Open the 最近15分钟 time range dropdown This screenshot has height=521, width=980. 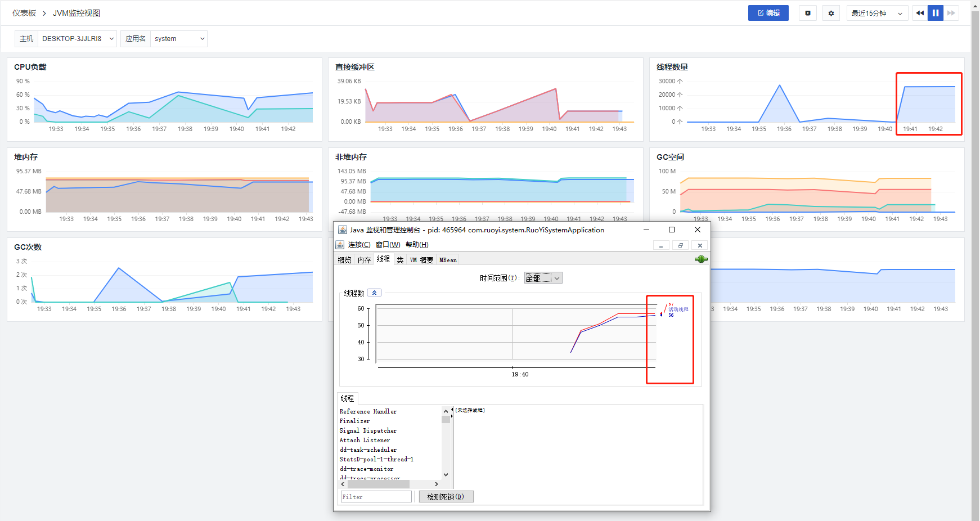click(x=877, y=13)
